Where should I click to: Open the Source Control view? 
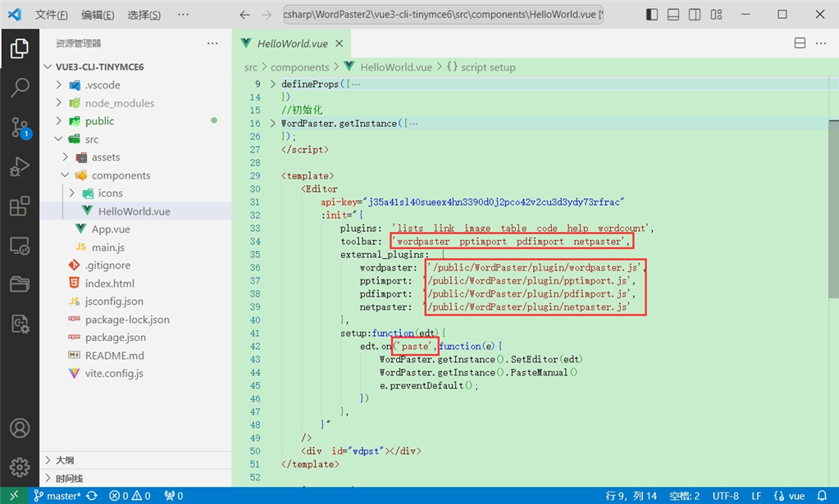tap(20, 129)
